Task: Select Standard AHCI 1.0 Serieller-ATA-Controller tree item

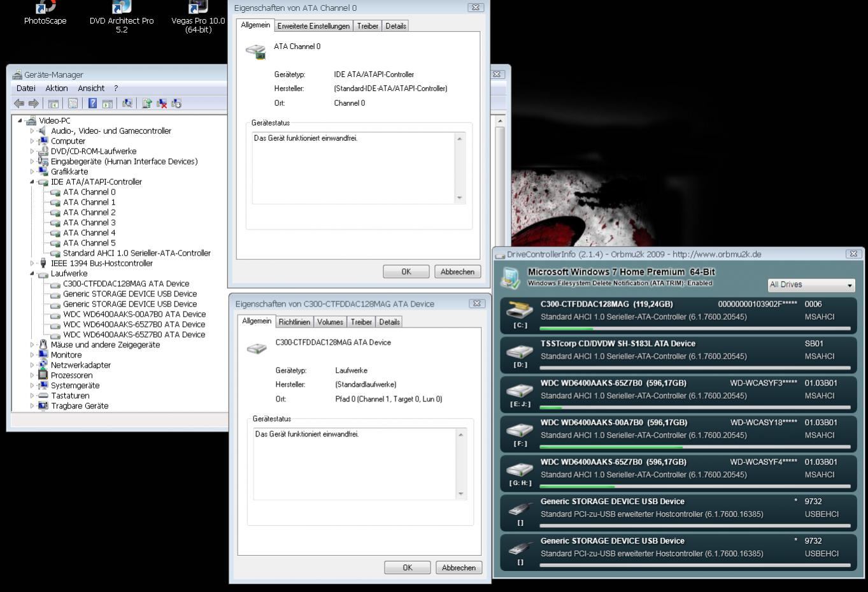Action: click(136, 253)
